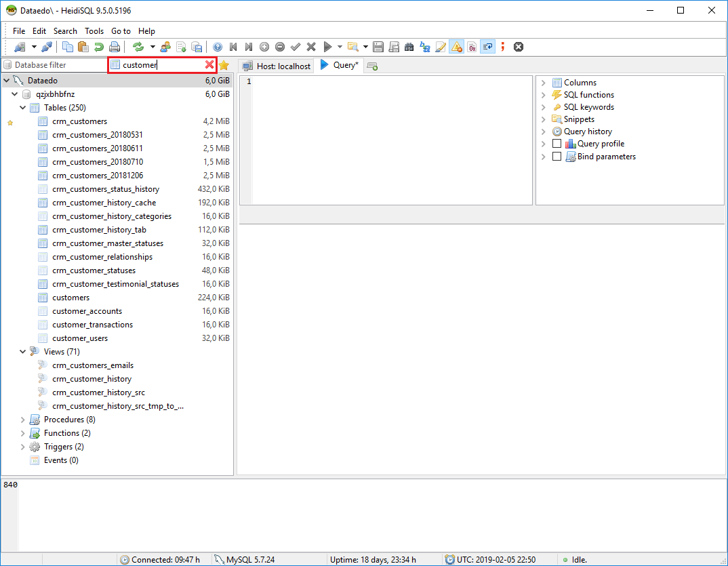Click the Copy toolbar icon
This screenshot has height=566, width=728.
[68, 47]
